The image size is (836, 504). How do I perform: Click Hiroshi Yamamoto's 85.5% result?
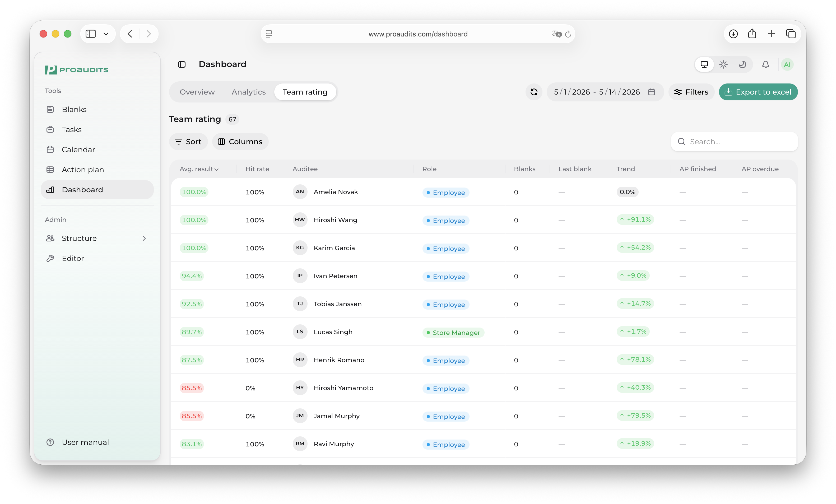(x=192, y=388)
